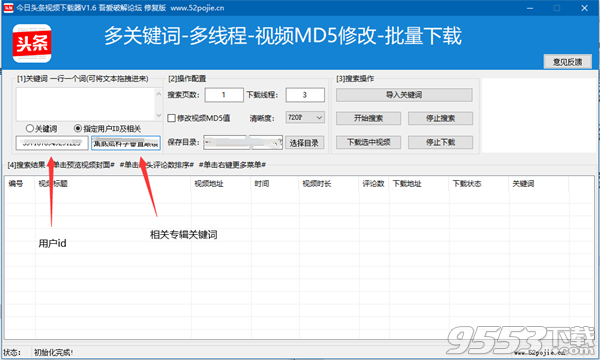The height and width of the screenshot is (360, 600).
Task: Click the small title bar app icon
Action: [8, 8]
